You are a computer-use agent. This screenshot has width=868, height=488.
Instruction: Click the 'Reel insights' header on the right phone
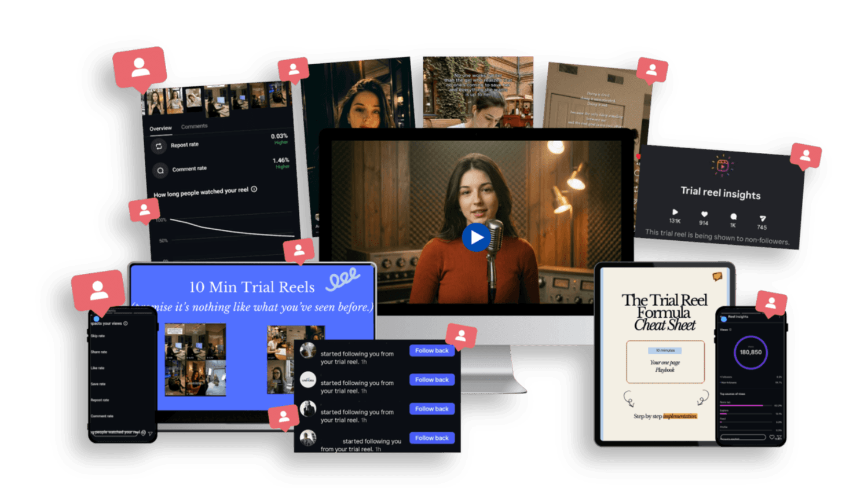[738, 317]
